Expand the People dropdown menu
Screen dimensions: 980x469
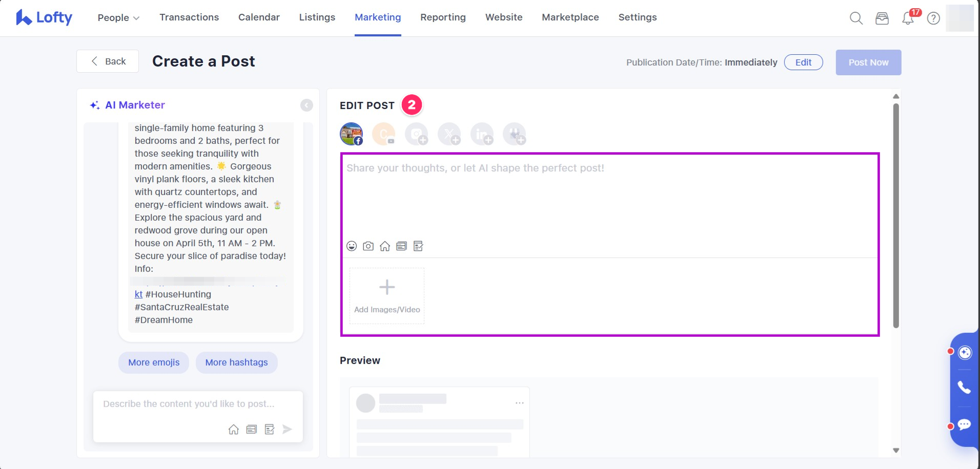coord(118,17)
